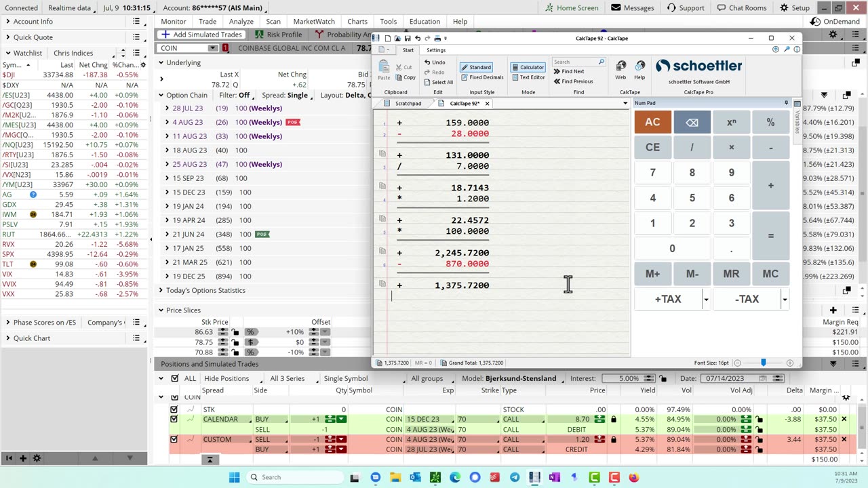Open the Scan tab
This screenshot has height=488, width=868.
pyautogui.click(x=273, y=21)
